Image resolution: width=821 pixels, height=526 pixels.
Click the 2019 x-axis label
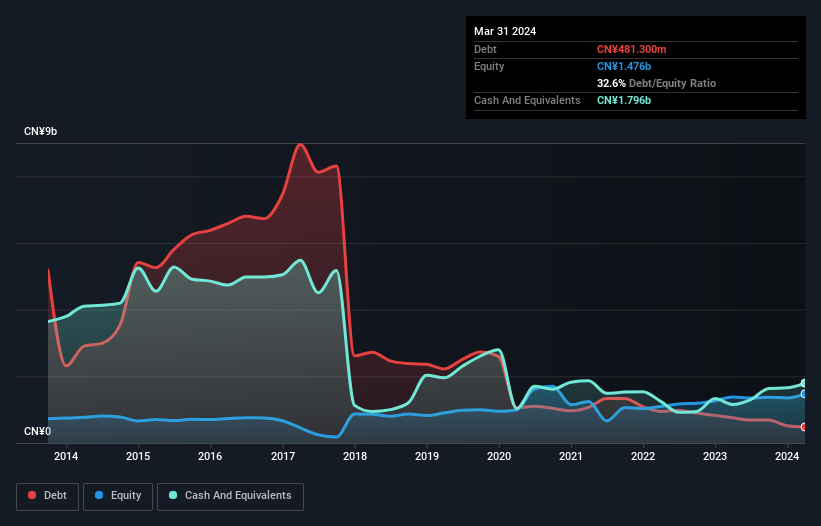tap(427, 456)
